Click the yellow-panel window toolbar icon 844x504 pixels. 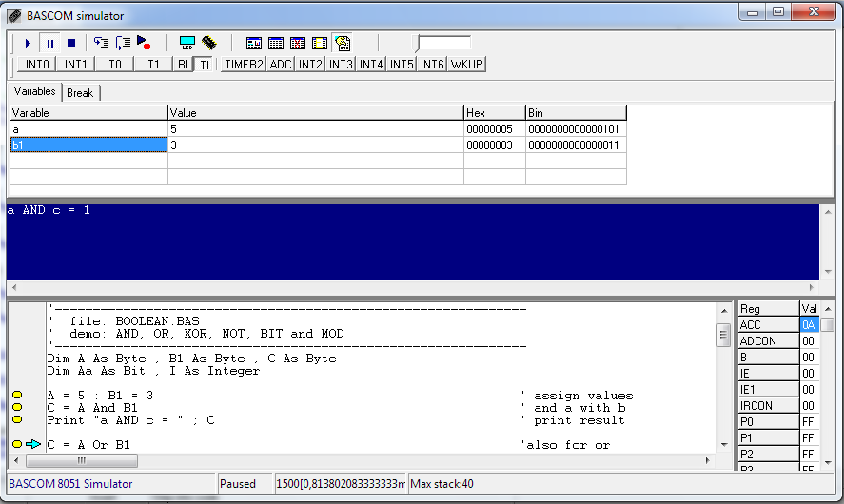320,43
